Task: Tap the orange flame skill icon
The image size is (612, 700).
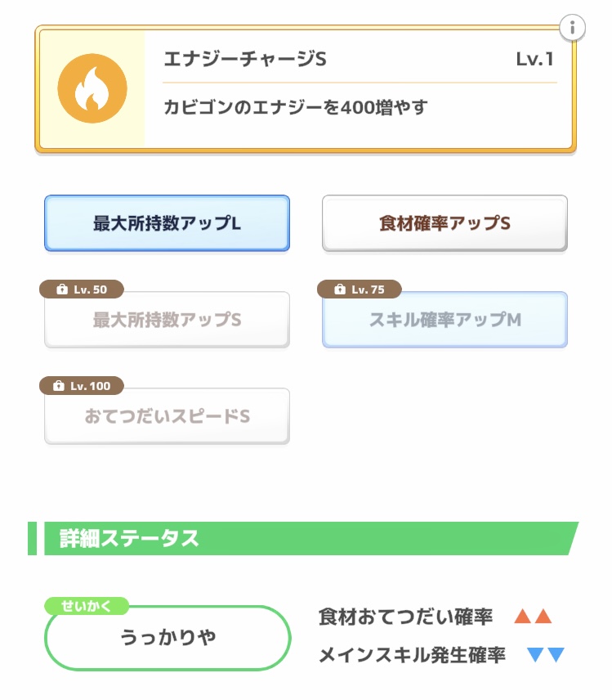Action: tap(91, 90)
